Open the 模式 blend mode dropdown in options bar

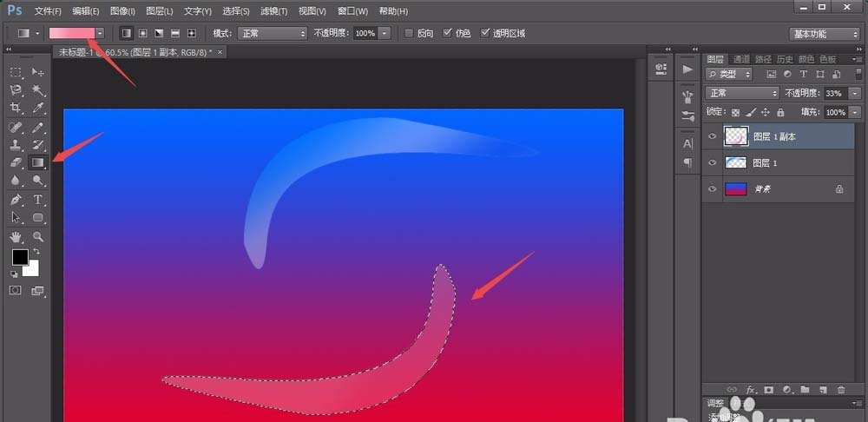pyautogui.click(x=273, y=33)
